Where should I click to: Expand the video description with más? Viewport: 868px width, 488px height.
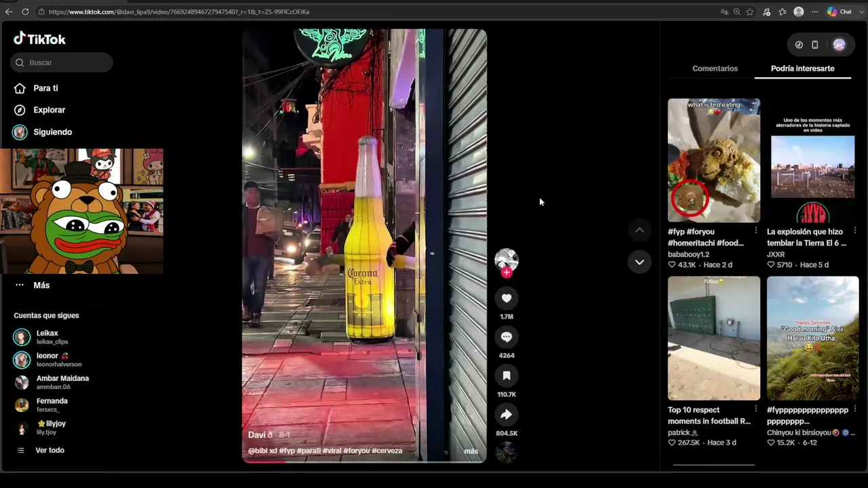point(471,451)
